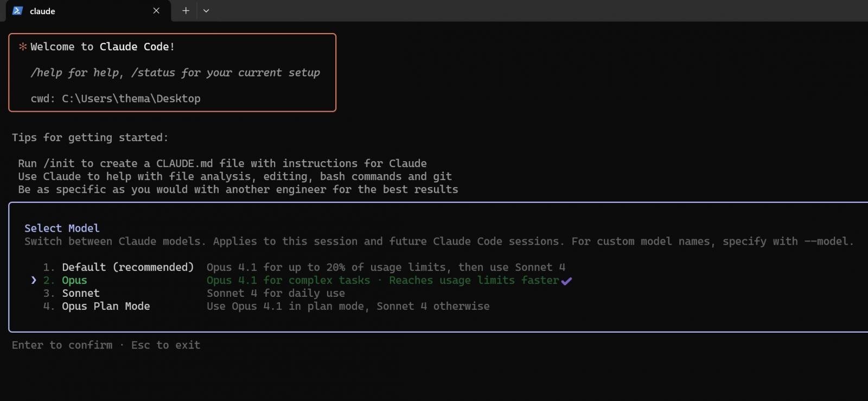The width and height of the screenshot is (868, 401).
Task: Click the purple checkmark beside Opus
Action: pyautogui.click(x=566, y=281)
